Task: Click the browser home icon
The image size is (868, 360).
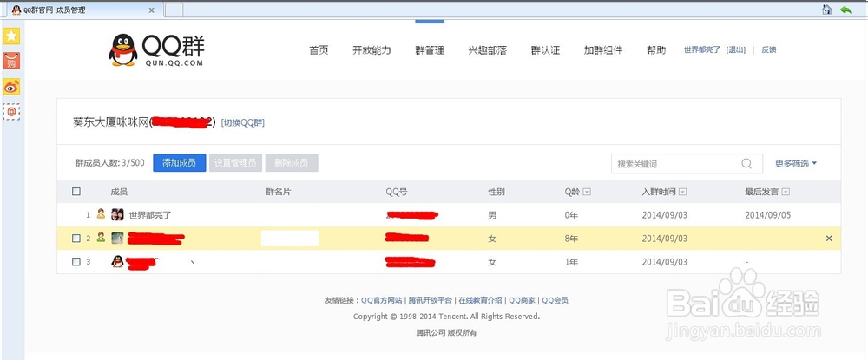Action: tap(826, 10)
